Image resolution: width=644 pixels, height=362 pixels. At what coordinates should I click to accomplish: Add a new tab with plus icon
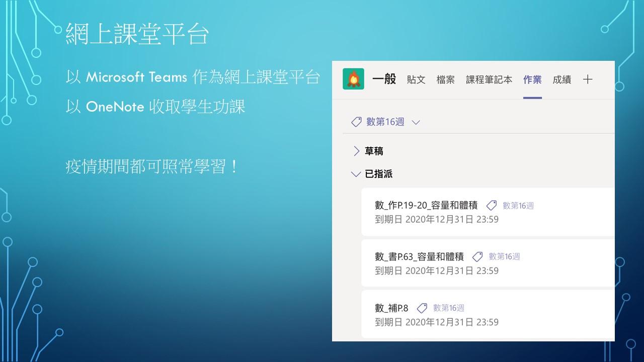click(x=588, y=79)
